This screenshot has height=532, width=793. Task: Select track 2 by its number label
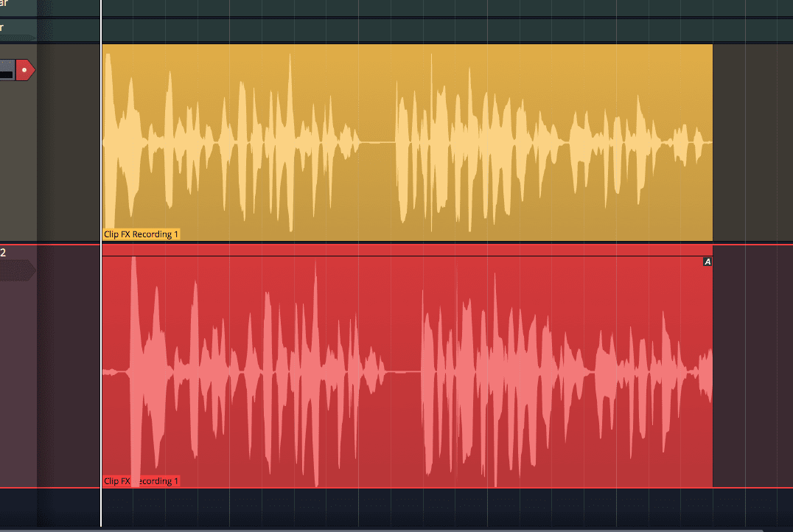pos(3,253)
